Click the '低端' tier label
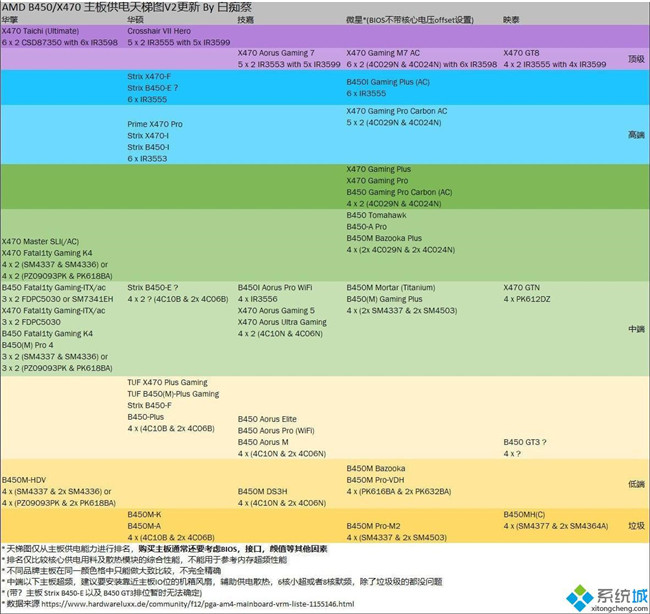The height and width of the screenshot is (614, 650). click(x=636, y=484)
